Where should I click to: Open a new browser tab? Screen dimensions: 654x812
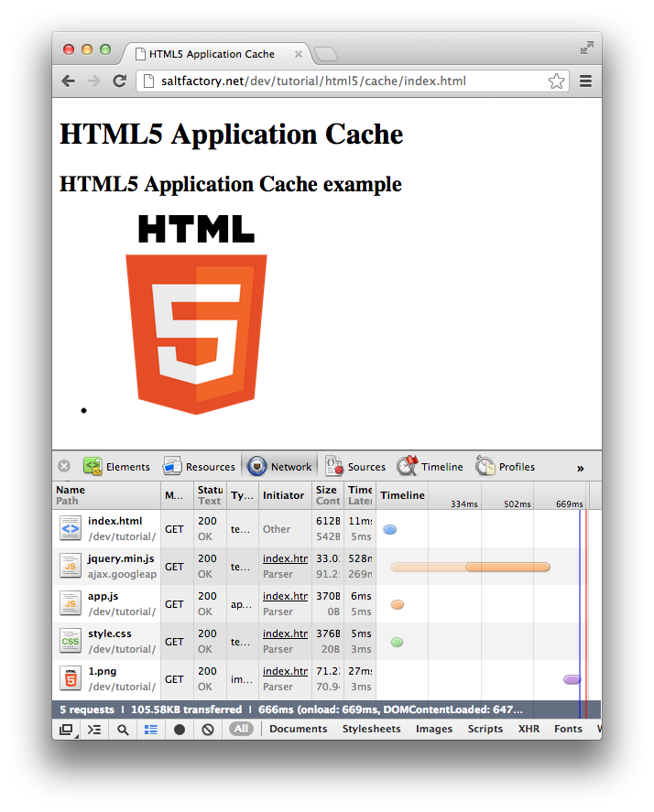point(326,54)
